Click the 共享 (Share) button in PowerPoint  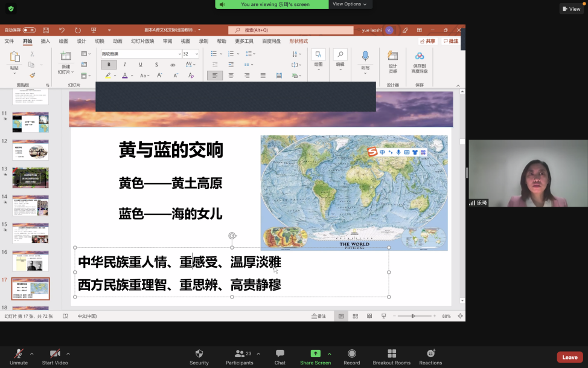[x=428, y=41]
